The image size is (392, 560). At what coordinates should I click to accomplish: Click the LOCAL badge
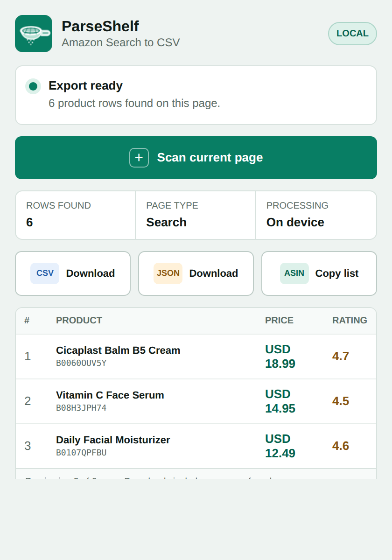point(352,34)
